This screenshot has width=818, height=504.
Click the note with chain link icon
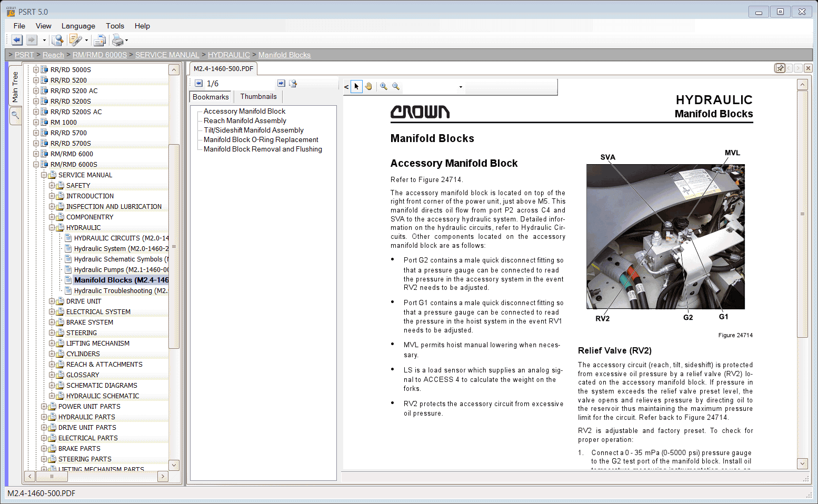coord(75,40)
